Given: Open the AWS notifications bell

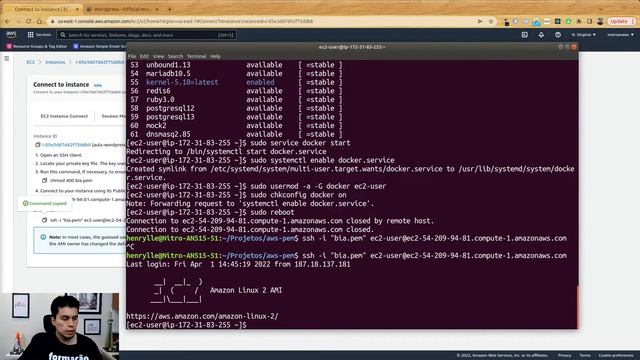Looking at the screenshot, I should [541, 35].
